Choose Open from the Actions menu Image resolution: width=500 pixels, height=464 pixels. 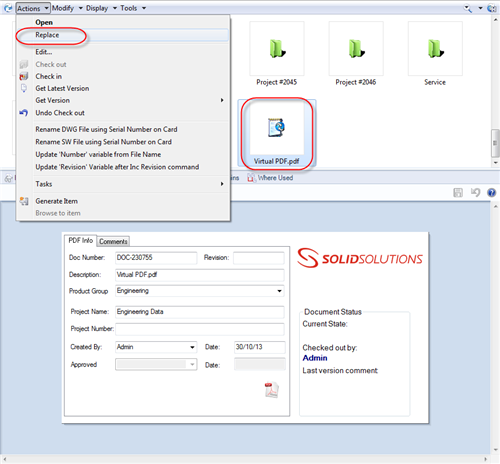pos(44,22)
